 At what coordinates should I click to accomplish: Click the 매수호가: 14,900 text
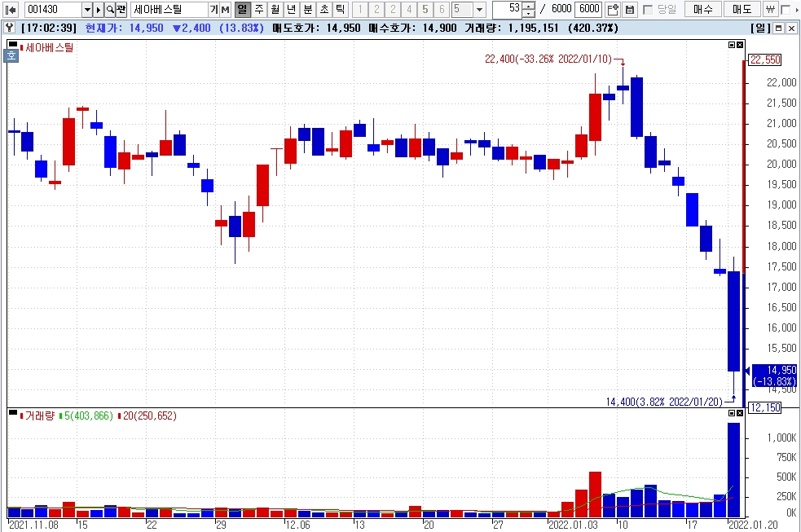pyautogui.click(x=412, y=28)
